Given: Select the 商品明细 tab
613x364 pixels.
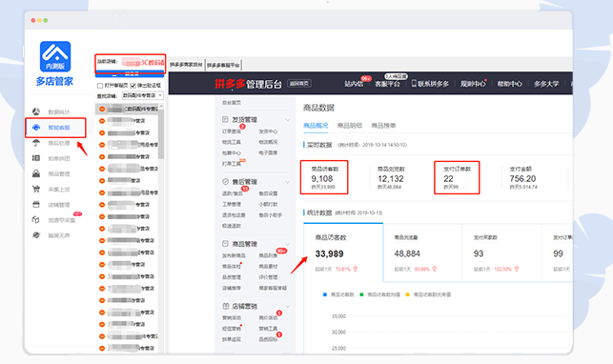Looking at the screenshot, I should point(350,126).
